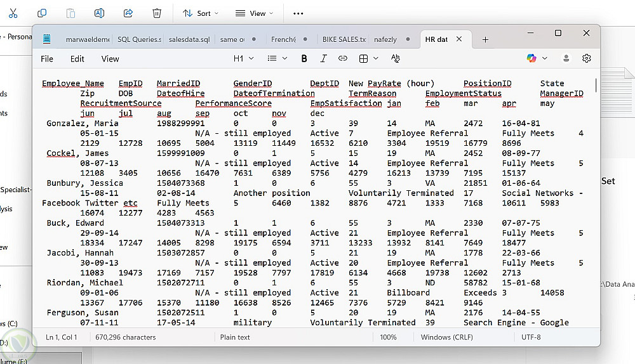This screenshot has width=635, height=364.
Task: Click the Delete trash icon in File Explorer
Action: coord(157,13)
